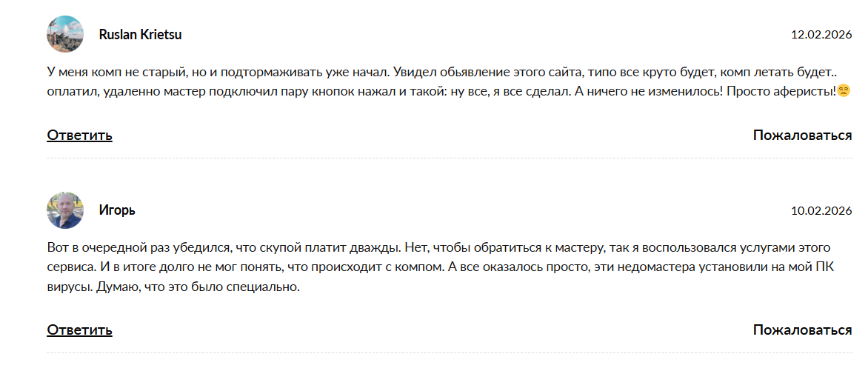Click Игорь's profile avatar
The image size is (868, 368).
(x=65, y=210)
